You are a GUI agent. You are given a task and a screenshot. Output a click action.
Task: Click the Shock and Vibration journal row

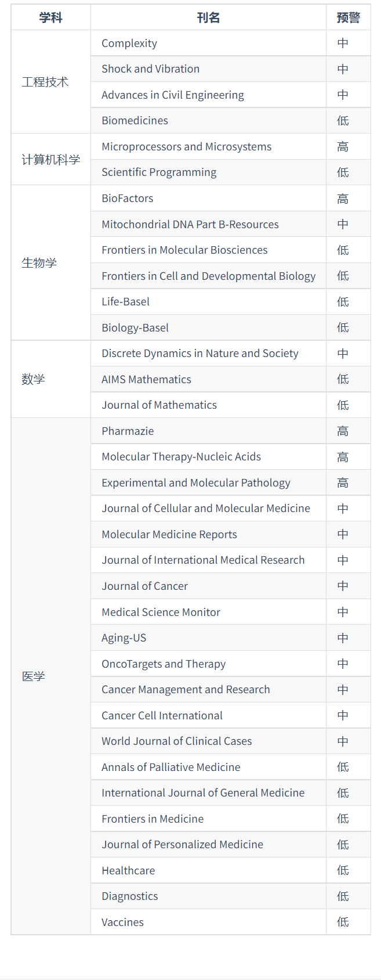coord(151,69)
